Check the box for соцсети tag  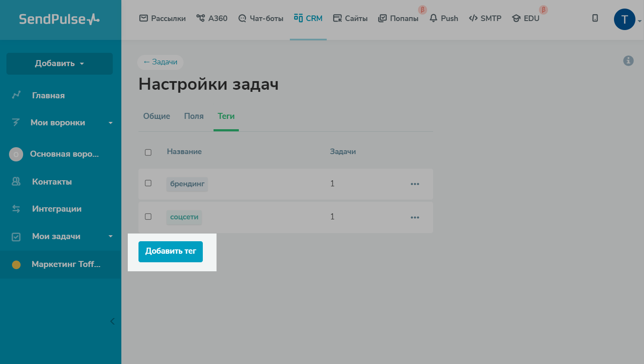148,217
